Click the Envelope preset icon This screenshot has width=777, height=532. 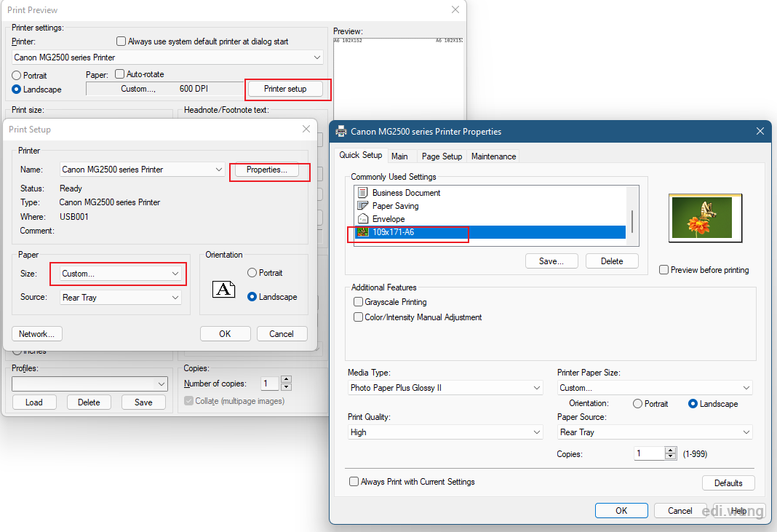tap(363, 218)
